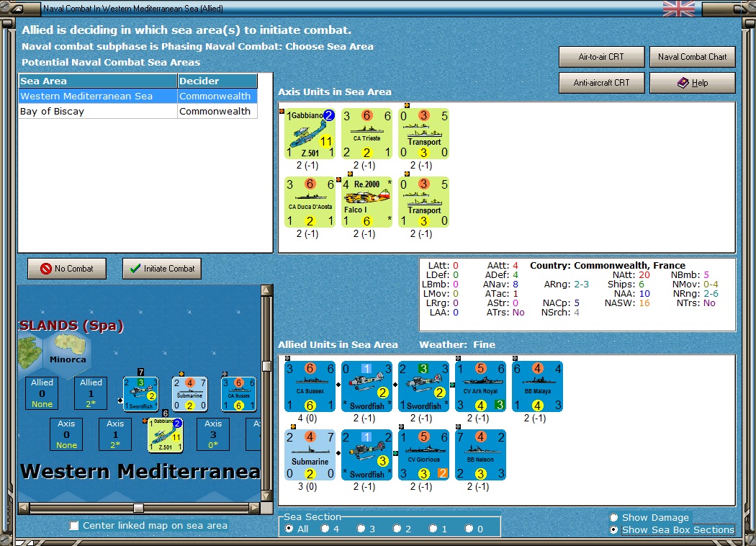This screenshot has width=756, height=546.
Task: Select the Swordfish counter with factors 2 3 3 in Allied list
Action: pos(423,386)
